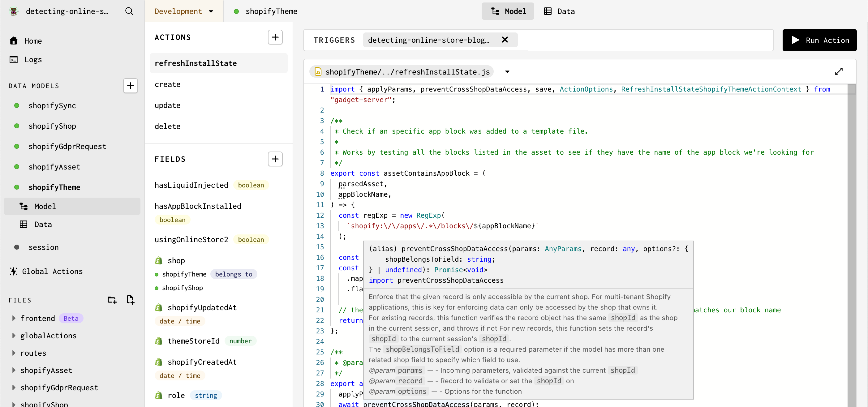868x407 pixels.
Task: Click the Logs terminal icon
Action: click(x=14, y=60)
